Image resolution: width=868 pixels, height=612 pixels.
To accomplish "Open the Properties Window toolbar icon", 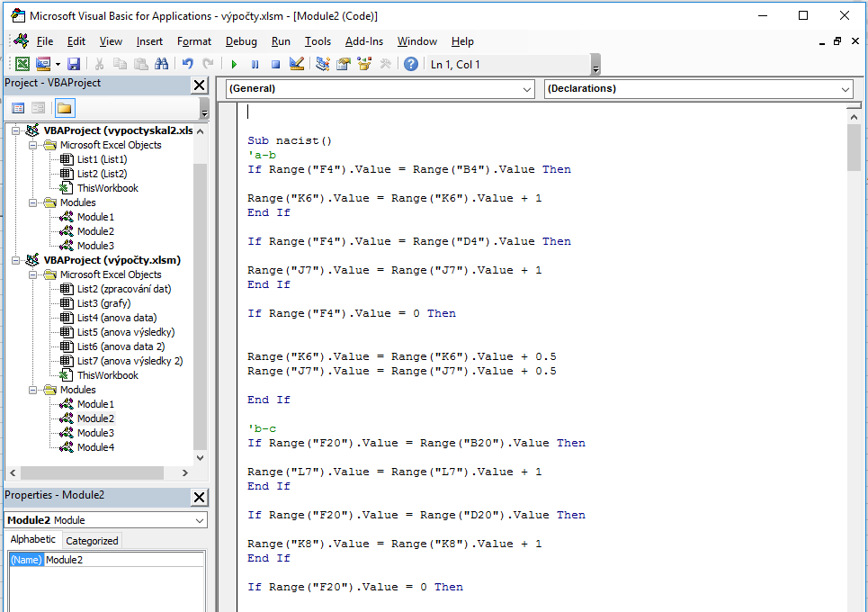I will point(344,64).
